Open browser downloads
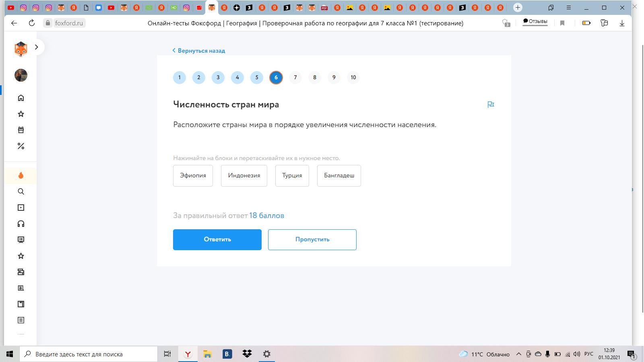The image size is (644, 362). [622, 23]
